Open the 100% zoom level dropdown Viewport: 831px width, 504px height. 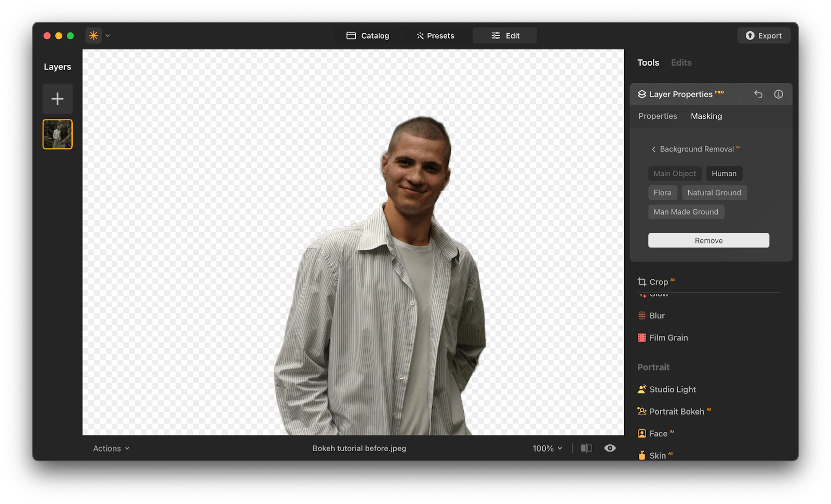546,448
